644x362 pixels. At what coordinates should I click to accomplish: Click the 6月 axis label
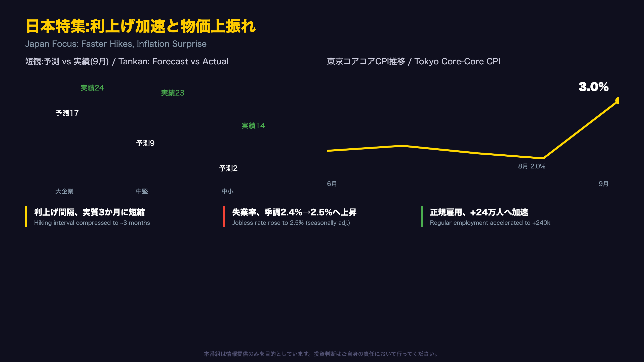[332, 184]
